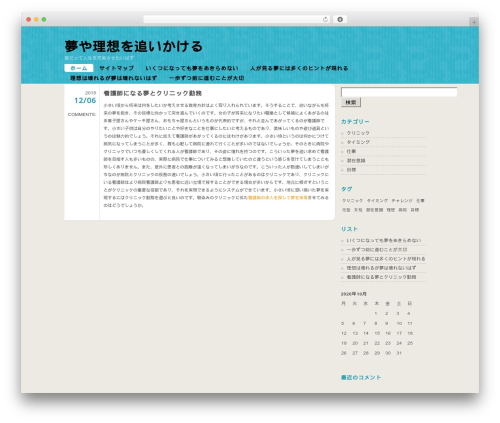The width and height of the screenshot is (500, 423).
Task: Click the タイミング tag in tag cloud
Action: [377, 201]
